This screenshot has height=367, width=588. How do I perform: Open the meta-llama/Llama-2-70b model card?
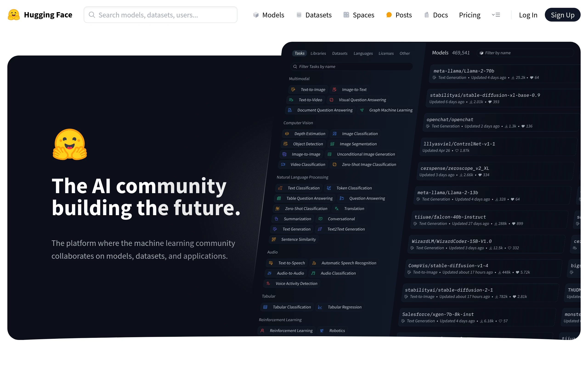point(464,71)
